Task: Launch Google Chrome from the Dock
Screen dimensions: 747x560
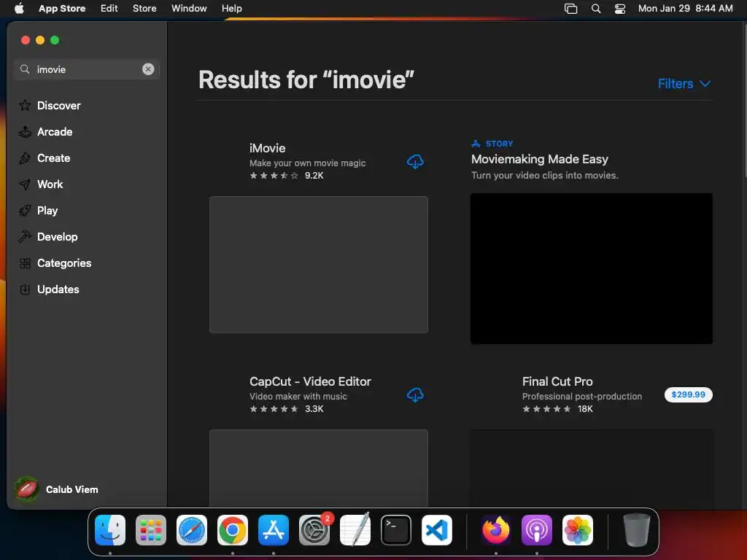Action: (233, 530)
